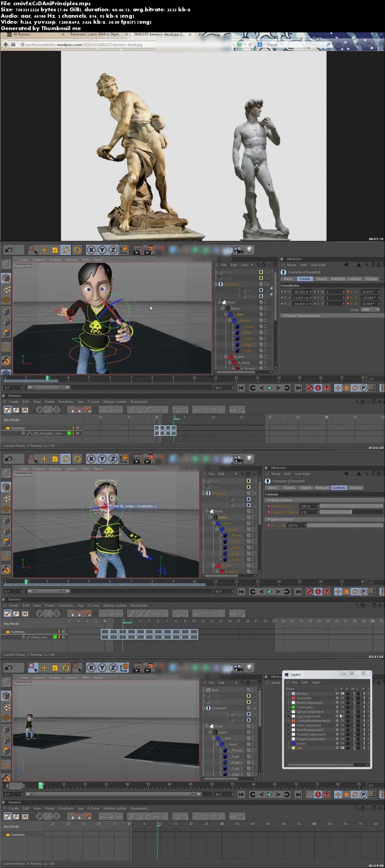Expand the Freeze Transformation section
Image resolution: width=385 pixels, height=868 pixels.
pyautogui.click(x=303, y=315)
